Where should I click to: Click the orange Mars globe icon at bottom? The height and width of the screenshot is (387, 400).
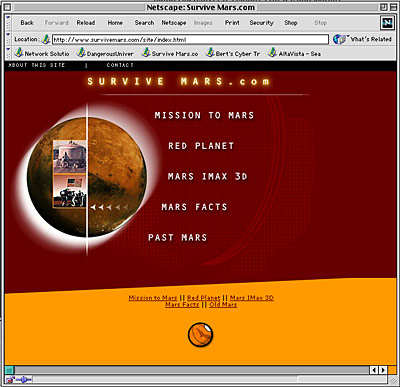pyautogui.click(x=200, y=335)
